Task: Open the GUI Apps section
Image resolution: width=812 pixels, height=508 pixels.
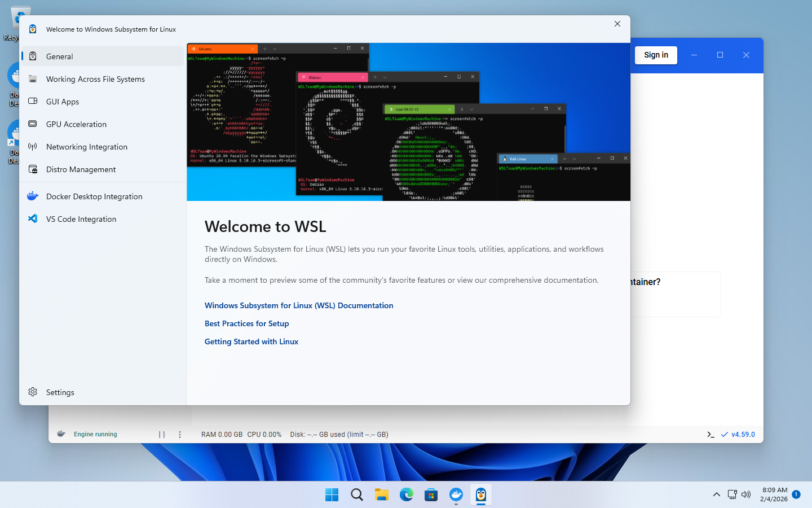Action: pyautogui.click(x=63, y=102)
